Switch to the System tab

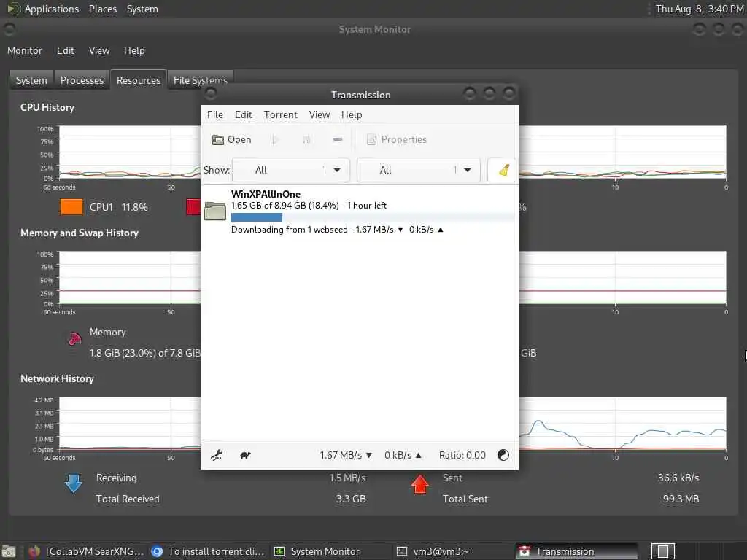pos(31,80)
